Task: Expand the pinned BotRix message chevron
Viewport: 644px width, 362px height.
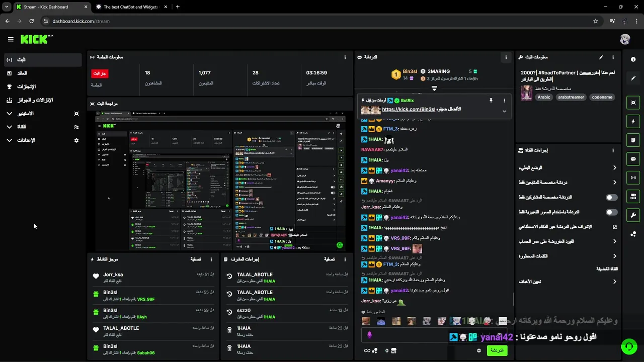Action: pos(504,111)
